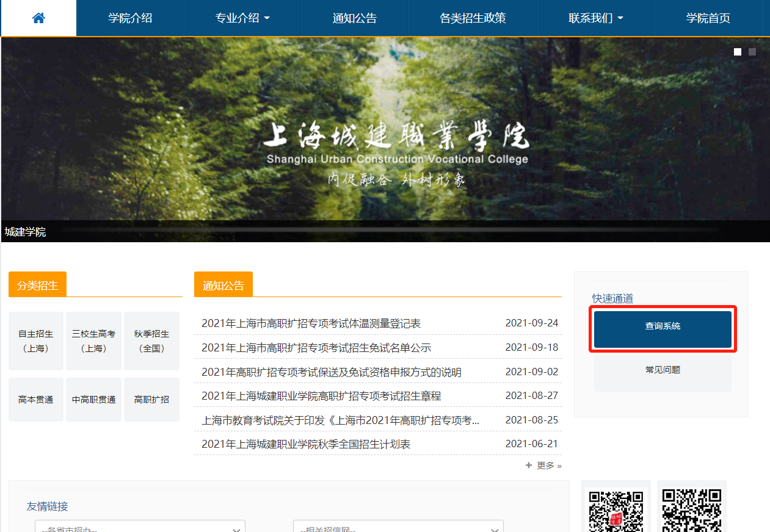Image resolution: width=770 pixels, height=532 pixels.
Task: Open the 常见问题 button
Action: 663,373
